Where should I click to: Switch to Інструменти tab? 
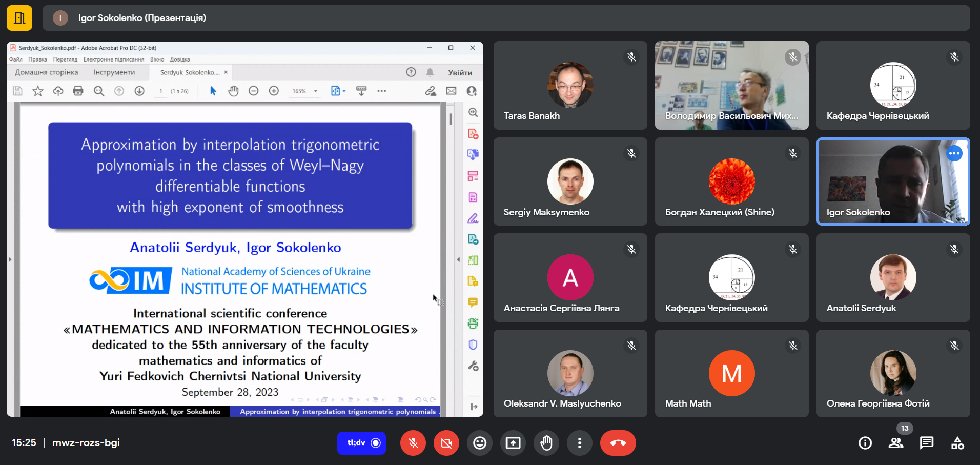click(x=114, y=72)
